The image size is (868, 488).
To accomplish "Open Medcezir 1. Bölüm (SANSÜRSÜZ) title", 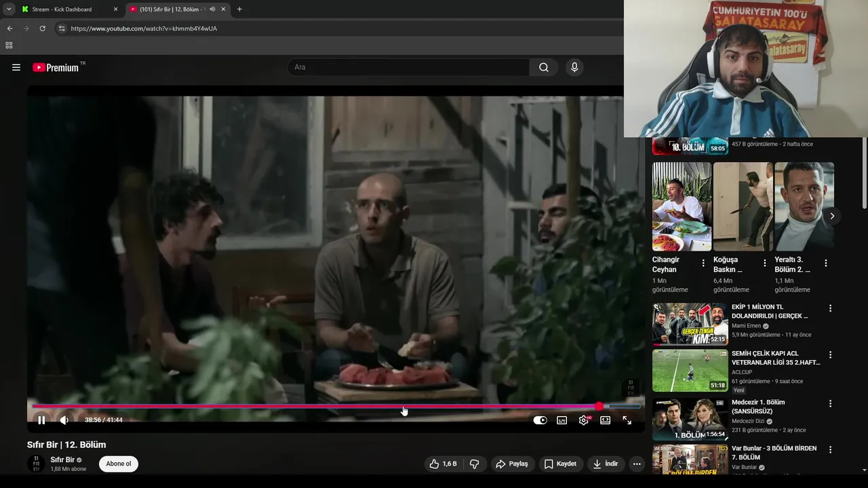I will tap(758, 407).
